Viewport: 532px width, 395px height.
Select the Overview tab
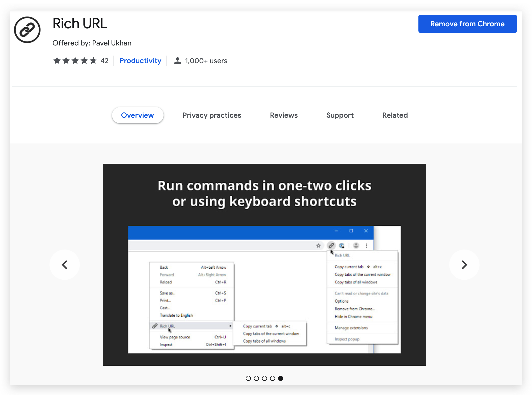(138, 115)
